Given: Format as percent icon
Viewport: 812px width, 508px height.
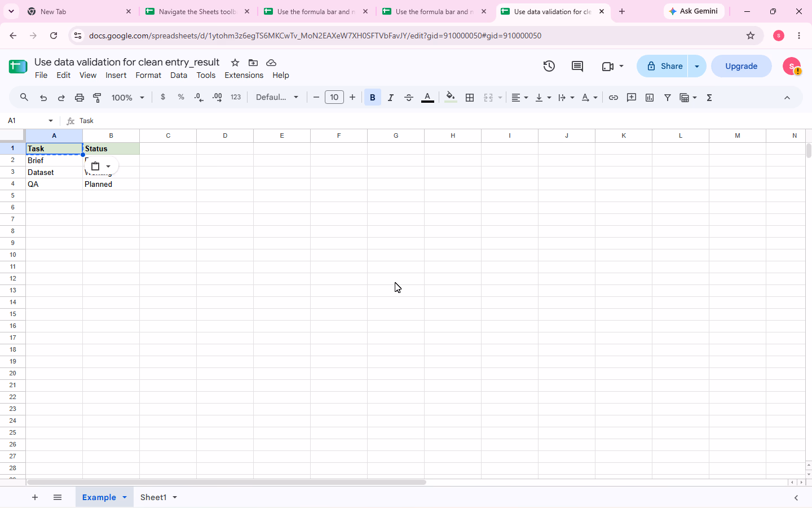Looking at the screenshot, I should point(181,97).
